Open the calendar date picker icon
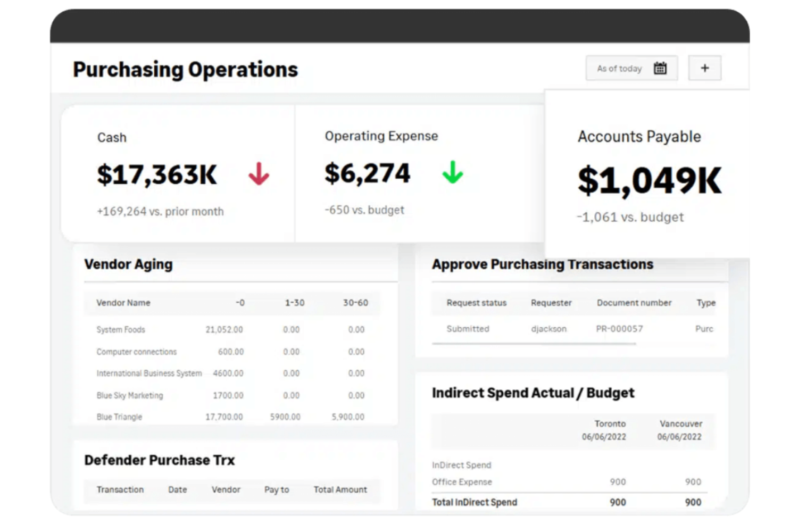The height and width of the screenshot is (532, 798). (660, 68)
